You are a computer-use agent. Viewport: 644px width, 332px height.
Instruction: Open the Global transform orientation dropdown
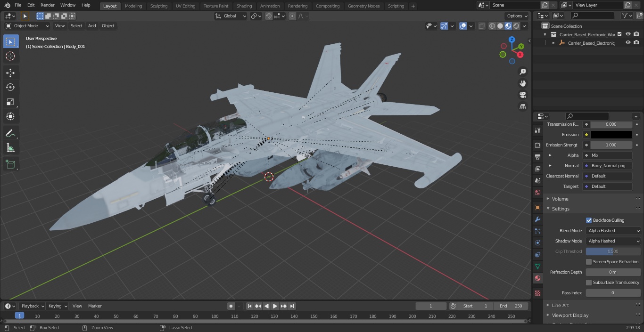[231, 16]
